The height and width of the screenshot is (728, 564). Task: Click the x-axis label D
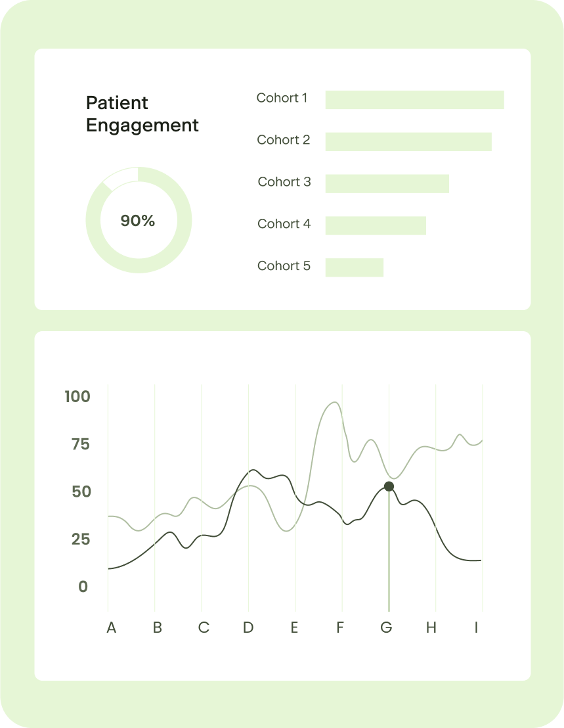pyautogui.click(x=248, y=627)
